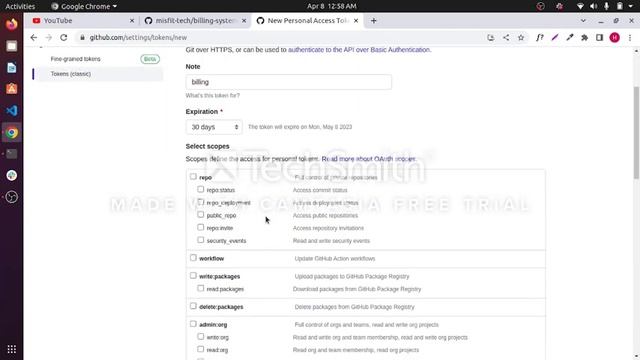Viewport: 640px width, 360px height.
Task: Open the Chrome profile avatar
Action: pos(615,38)
